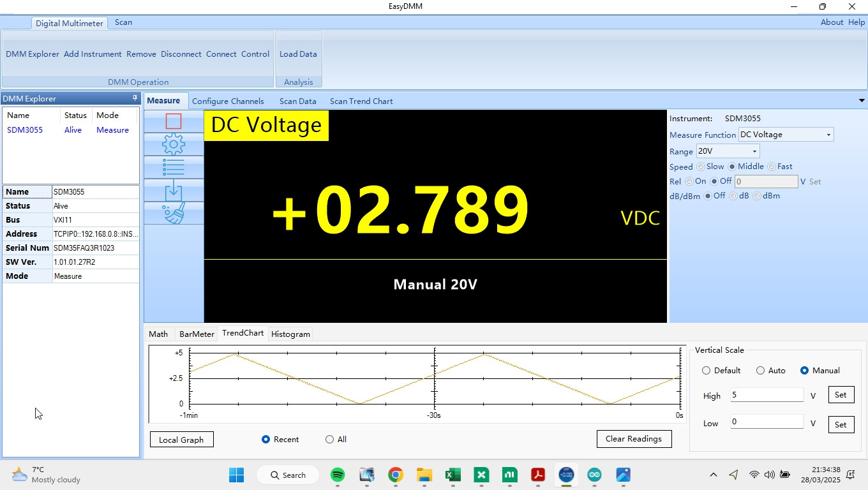Select the readings list icon
868x490 pixels.
click(174, 167)
